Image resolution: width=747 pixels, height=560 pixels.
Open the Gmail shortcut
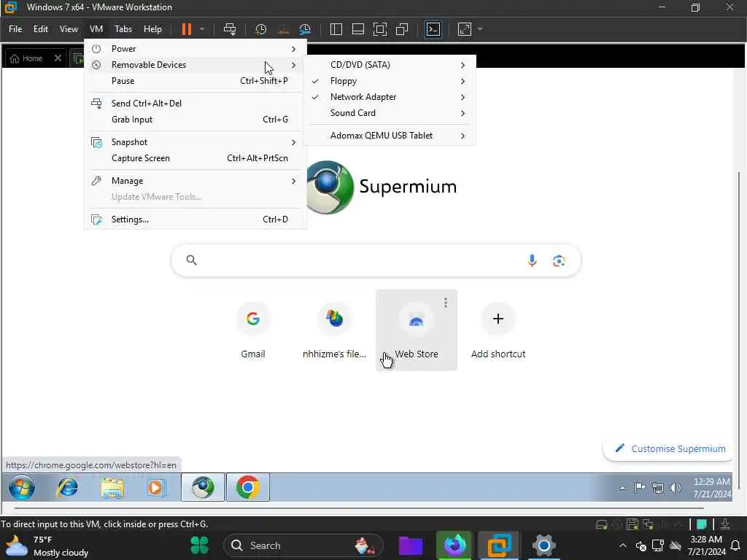coord(253,330)
